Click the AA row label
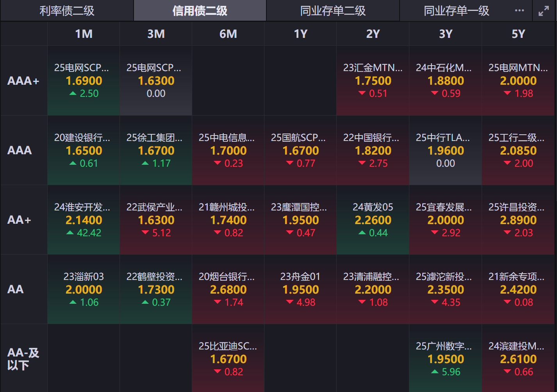Screen dimensions: 557x392 point(24,289)
